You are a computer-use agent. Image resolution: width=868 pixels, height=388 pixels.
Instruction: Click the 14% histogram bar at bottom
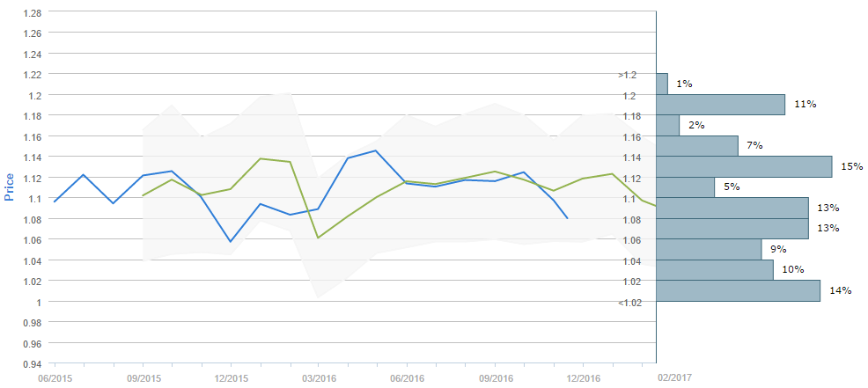(x=738, y=290)
